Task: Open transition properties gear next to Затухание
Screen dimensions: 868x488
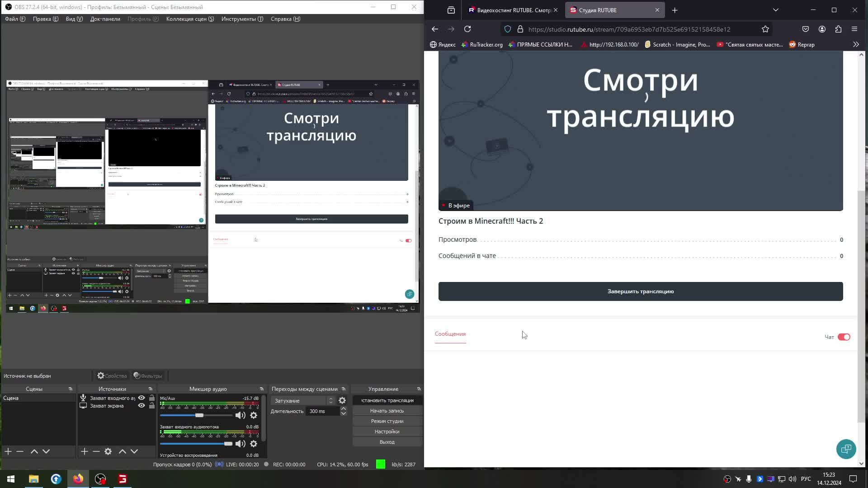Action: (x=342, y=400)
